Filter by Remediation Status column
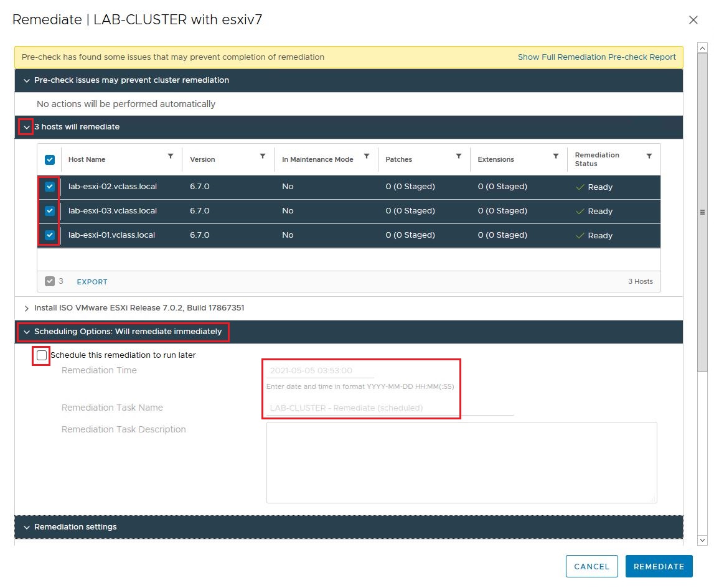Image resolution: width=714 pixels, height=588 pixels. pyautogui.click(x=649, y=156)
